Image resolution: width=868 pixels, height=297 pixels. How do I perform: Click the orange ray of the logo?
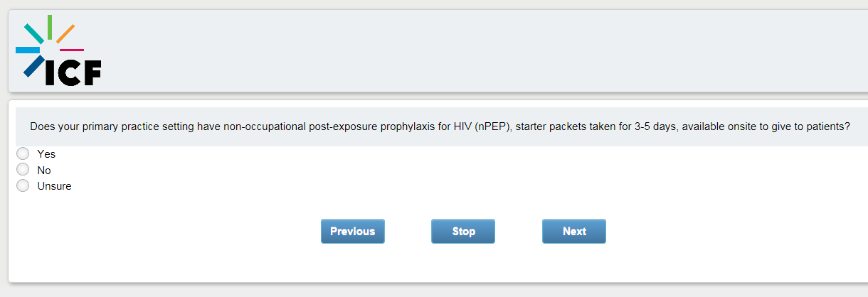click(x=65, y=33)
